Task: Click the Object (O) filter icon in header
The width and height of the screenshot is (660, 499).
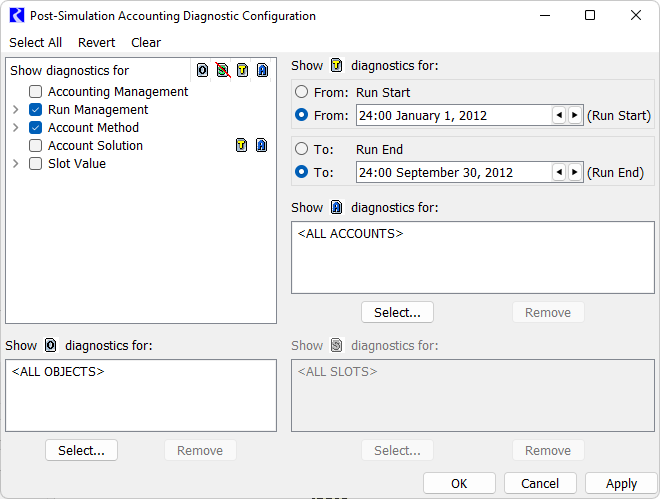Action: (202, 70)
